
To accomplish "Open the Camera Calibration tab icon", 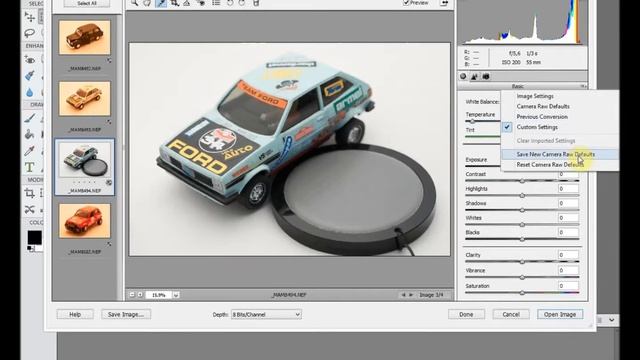I will click(x=486, y=76).
